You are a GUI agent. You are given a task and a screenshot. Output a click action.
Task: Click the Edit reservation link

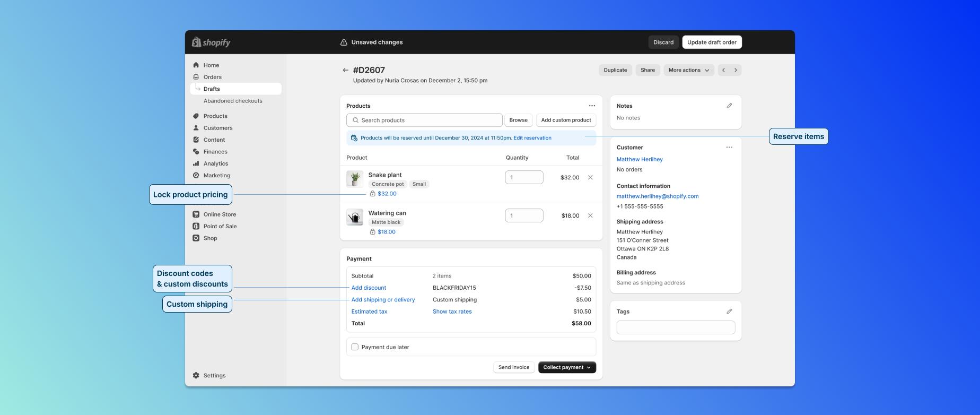coord(532,138)
